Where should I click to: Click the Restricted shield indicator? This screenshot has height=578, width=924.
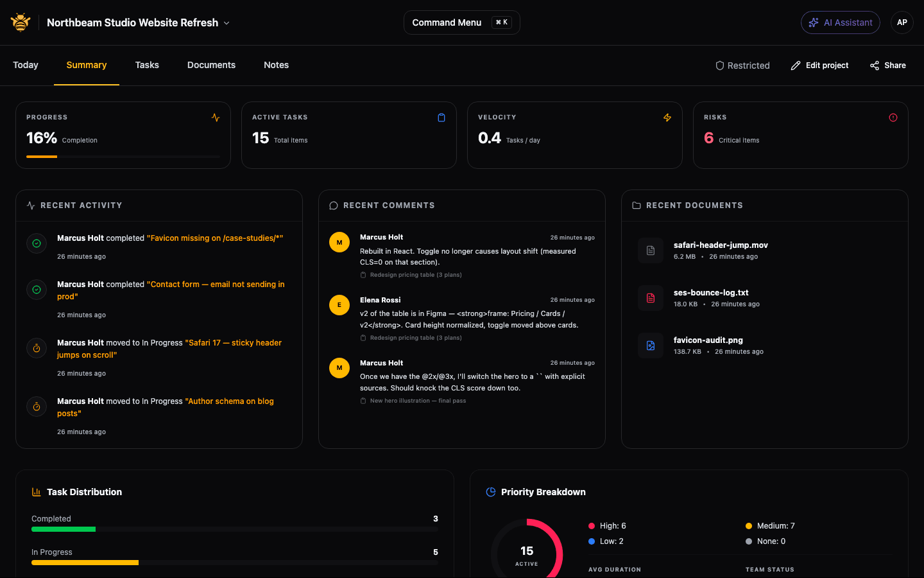tap(742, 65)
